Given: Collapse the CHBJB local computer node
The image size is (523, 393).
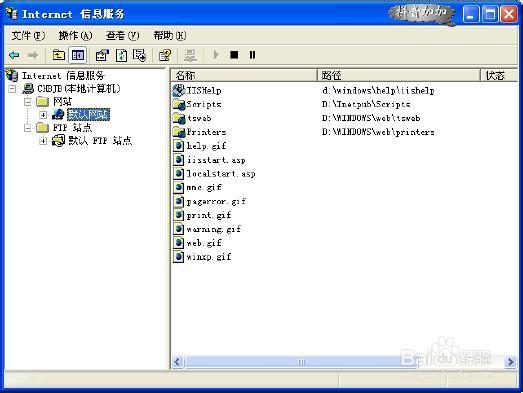Looking at the screenshot, I should (x=12, y=89).
